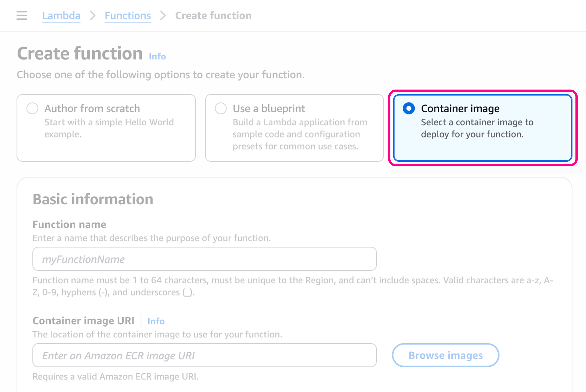This screenshot has height=392, width=586.
Task: Click the breadcrumb chevron after Functions
Action: pyautogui.click(x=163, y=15)
